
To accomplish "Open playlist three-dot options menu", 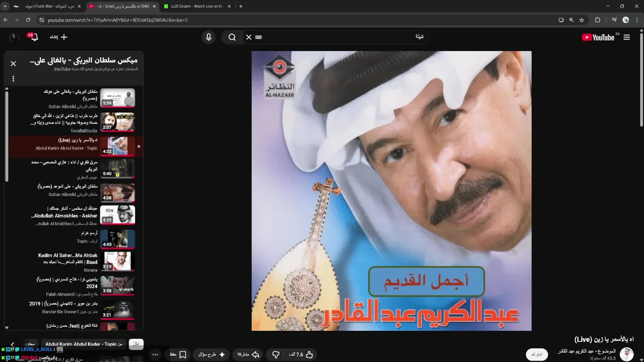I will click(13, 79).
